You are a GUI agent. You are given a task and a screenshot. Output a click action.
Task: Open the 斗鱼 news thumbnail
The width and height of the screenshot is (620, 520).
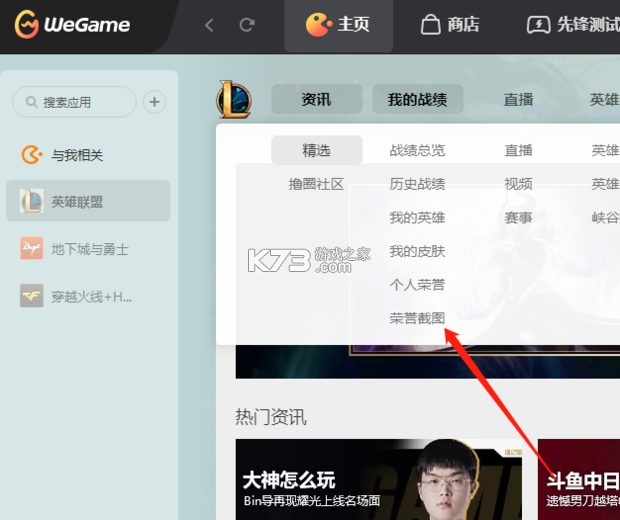579,479
